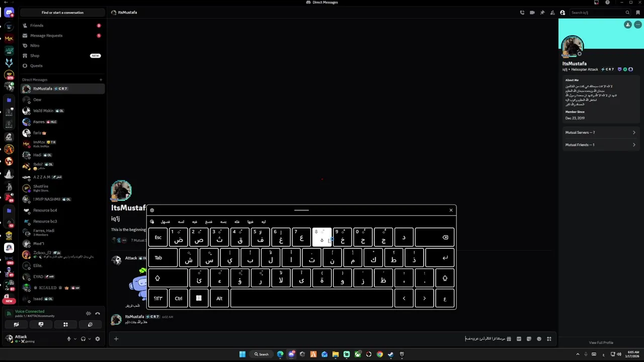
Task: Send a gift with the gift icon
Action: 509,339
